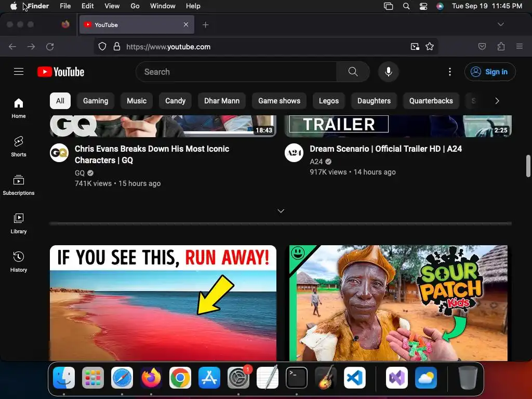Go to Home in sidebar

click(x=19, y=108)
